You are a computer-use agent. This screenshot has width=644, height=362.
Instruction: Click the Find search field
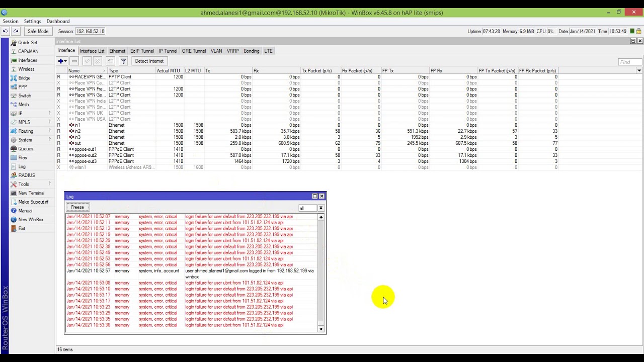pyautogui.click(x=630, y=62)
